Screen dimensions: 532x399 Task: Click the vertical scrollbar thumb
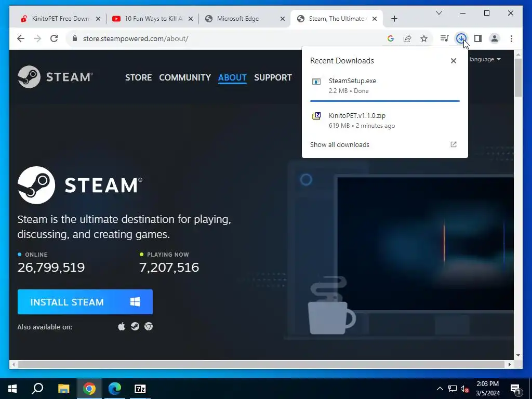click(518, 77)
